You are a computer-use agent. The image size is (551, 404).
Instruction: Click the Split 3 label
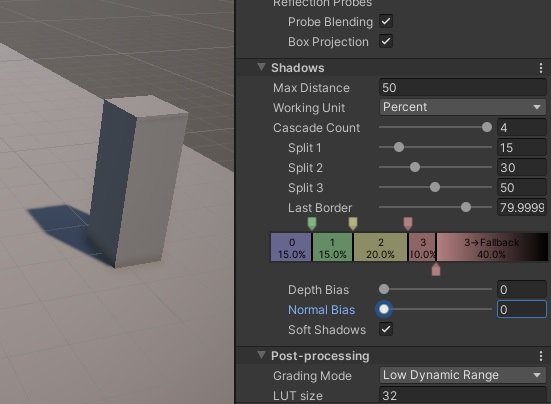tap(305, 188)
